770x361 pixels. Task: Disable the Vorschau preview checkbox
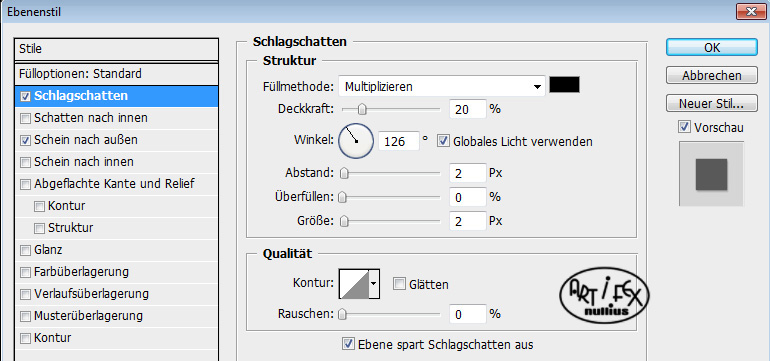pyautogui.click(x=684, y=128)
